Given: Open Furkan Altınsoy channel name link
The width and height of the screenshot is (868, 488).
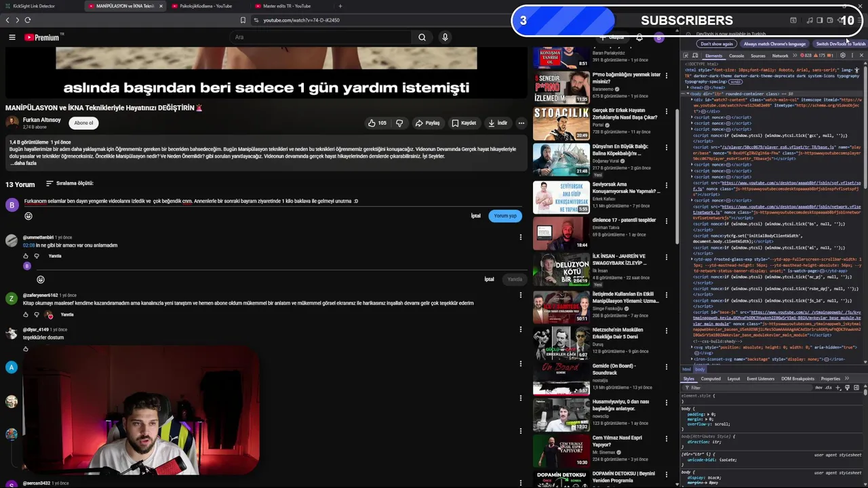Looking at the screenshot, I should click(x=42, y=120).
